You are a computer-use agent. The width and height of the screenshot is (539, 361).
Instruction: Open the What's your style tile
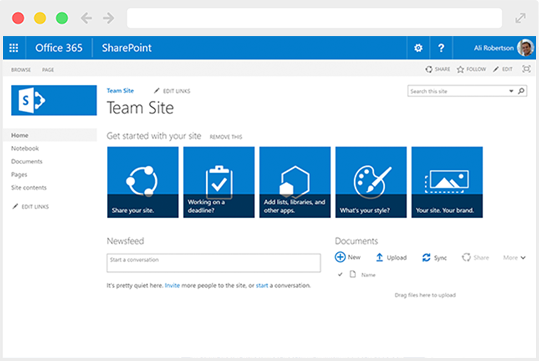pyautogui.click(x=371, y=182)
